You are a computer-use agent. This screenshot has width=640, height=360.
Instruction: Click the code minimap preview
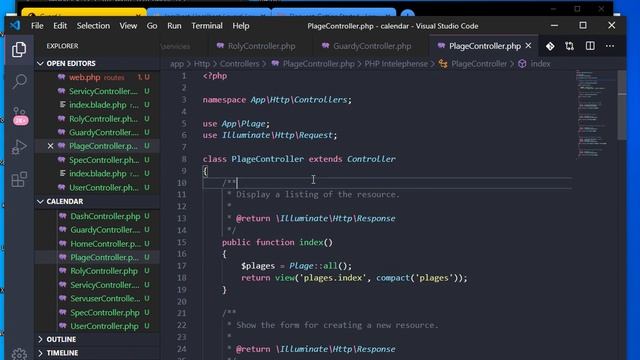[593, 114]
